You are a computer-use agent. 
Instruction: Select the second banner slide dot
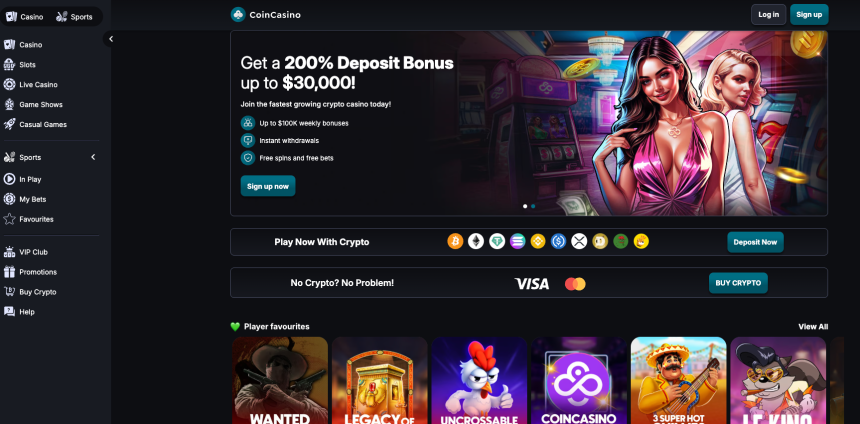click(x=533, y=206)
